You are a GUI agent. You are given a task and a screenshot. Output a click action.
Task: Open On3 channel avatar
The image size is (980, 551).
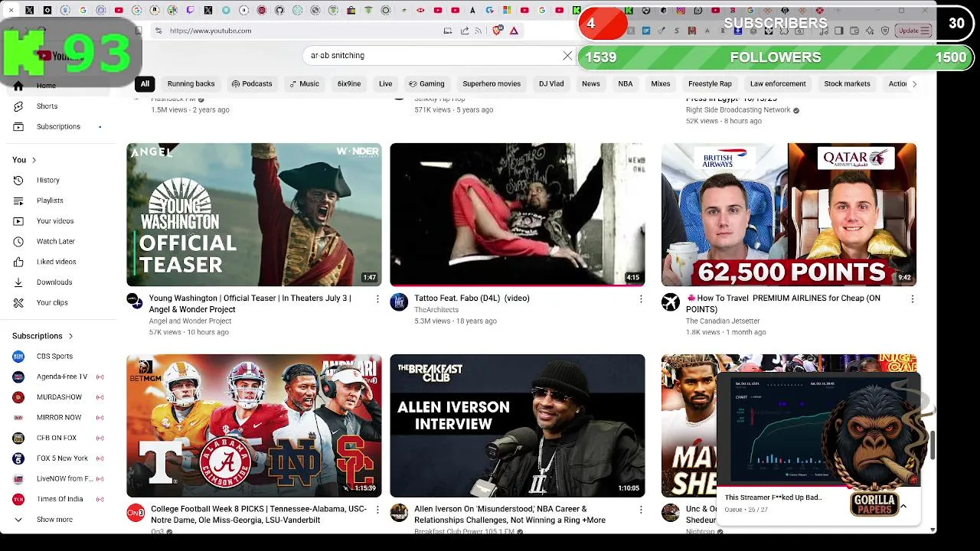(x=136, y=513)
